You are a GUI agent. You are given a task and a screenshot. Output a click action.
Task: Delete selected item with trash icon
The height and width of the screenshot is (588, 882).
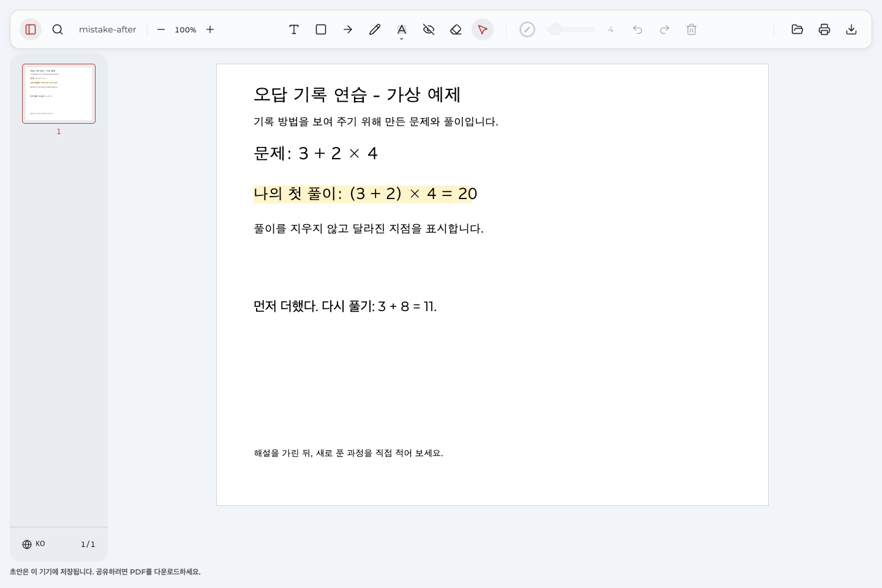(692, 29)
